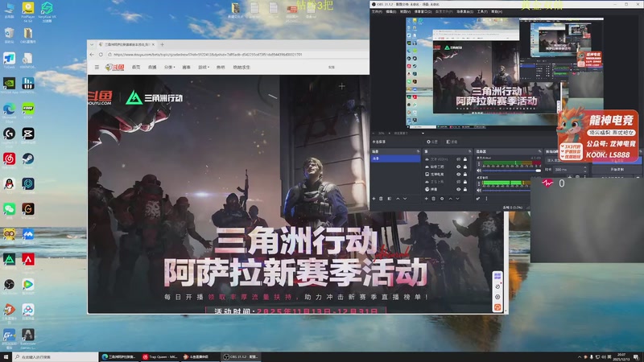644x362 pixels.
Task: Open OBS preview scaling dropdown arrow
Action: 423,133
